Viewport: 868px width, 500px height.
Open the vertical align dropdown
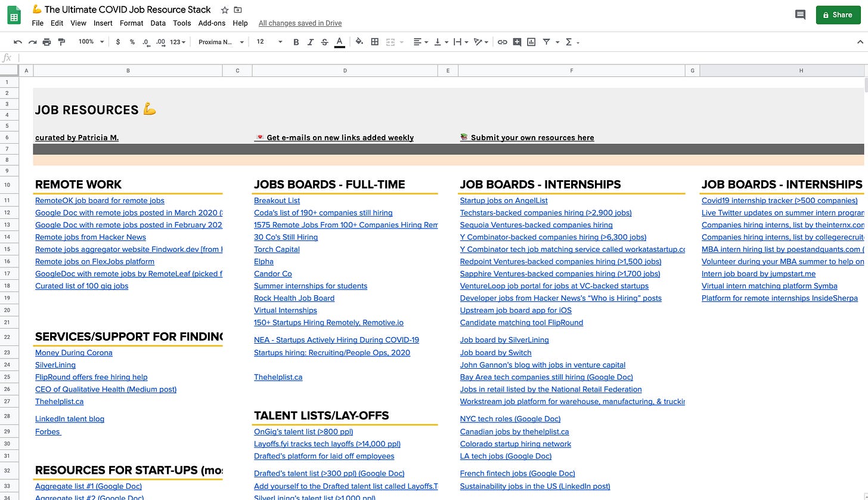[441, 42]
